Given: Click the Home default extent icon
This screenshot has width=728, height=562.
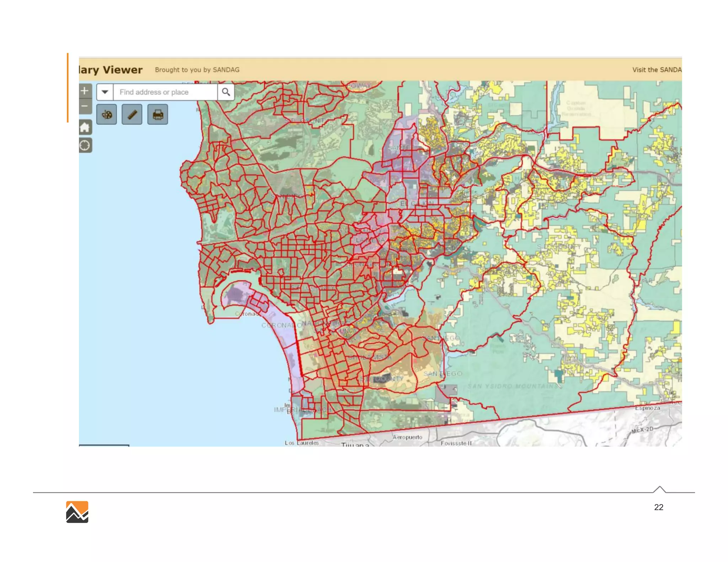Looking at the screenshot, I should (85, 127).
